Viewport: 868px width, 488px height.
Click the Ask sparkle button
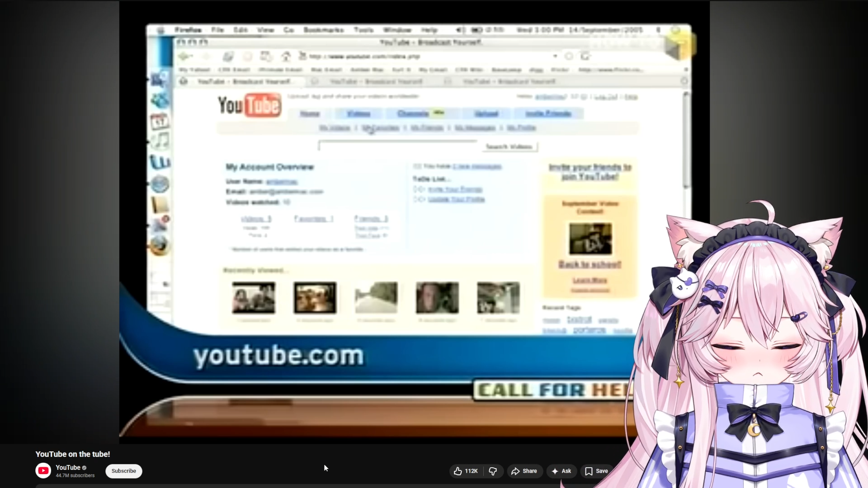[x=561, y=471]
